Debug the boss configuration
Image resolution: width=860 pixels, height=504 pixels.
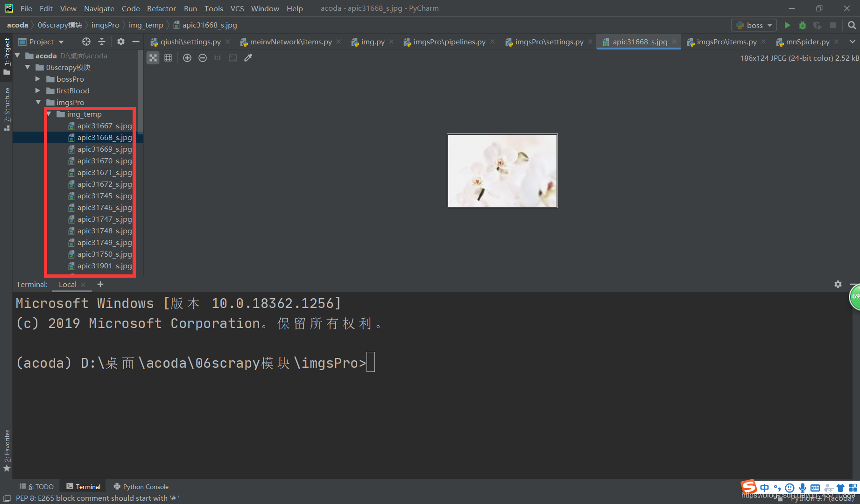tap(803, 25)
